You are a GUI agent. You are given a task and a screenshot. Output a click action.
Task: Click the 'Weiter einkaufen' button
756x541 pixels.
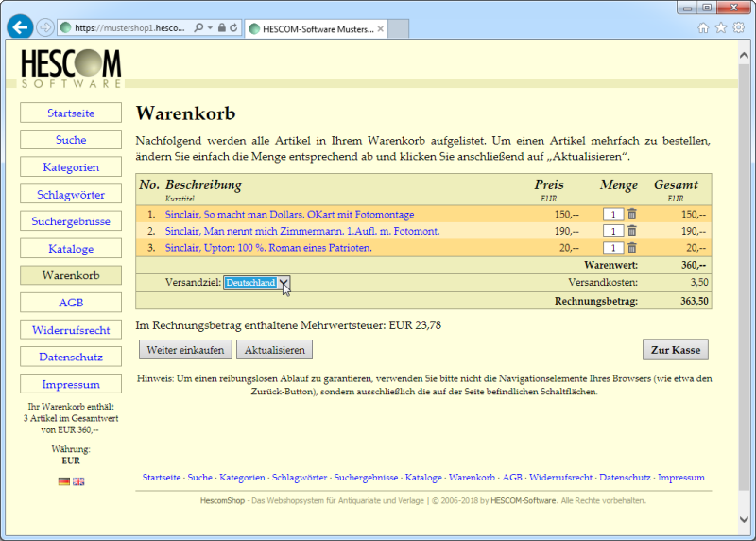[185, 350]
